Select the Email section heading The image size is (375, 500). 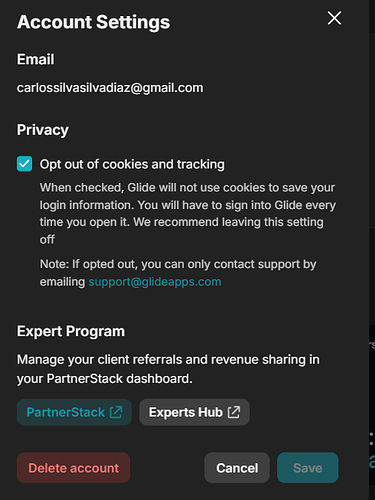[36, 59]
